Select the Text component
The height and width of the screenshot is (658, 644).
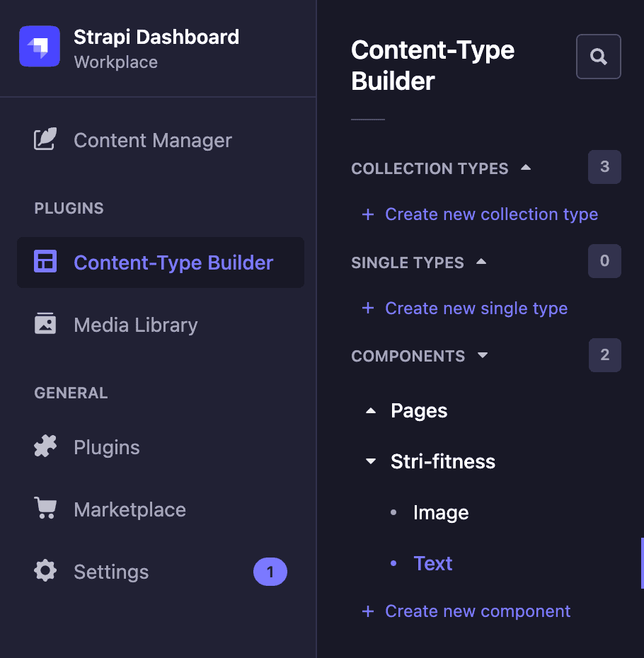coord(433,563)
